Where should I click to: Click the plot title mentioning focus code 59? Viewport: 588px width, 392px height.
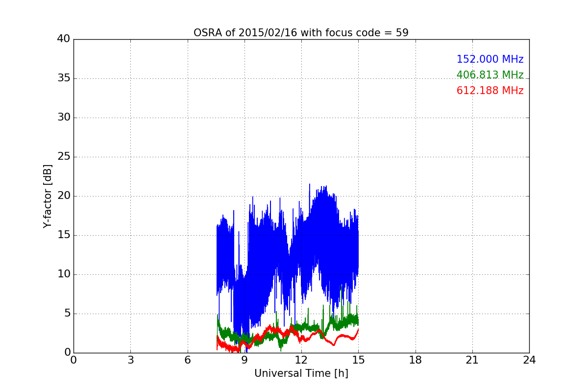pos(301,33)
